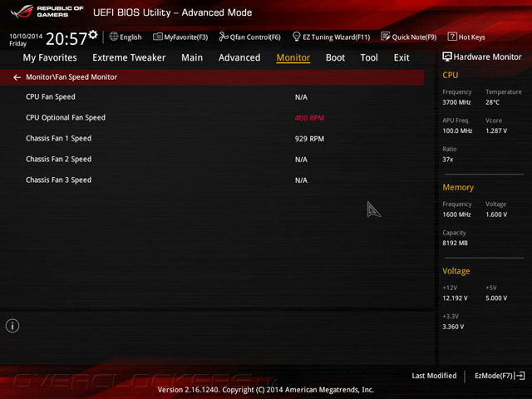The height and width of the screenshot is (399, 532).
Task: Open the Tool tab
Action: coord(369,57)
